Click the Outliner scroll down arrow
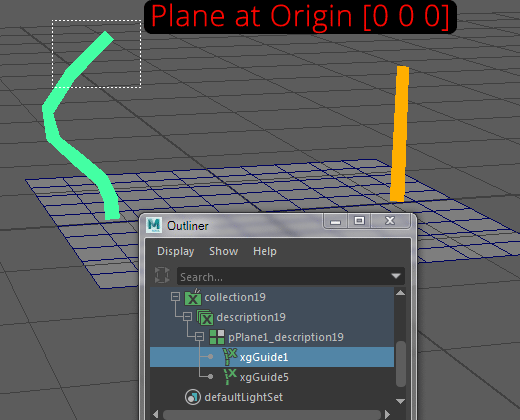Viewport: 520px width, 420px height. (x=401, y=401)
